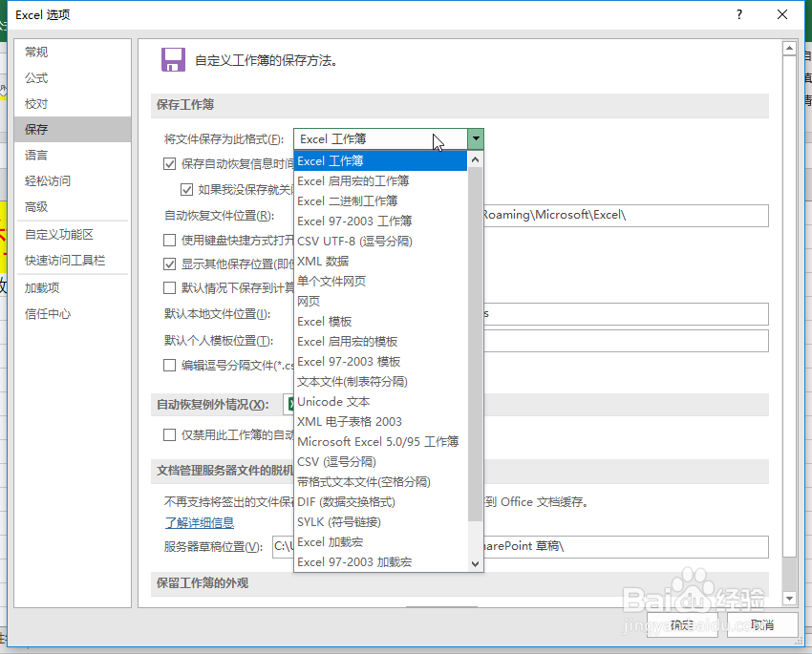The image size is (812, 654).
Task: Choose Excel 97-2003 模板 format
Action: coord(380,361)
